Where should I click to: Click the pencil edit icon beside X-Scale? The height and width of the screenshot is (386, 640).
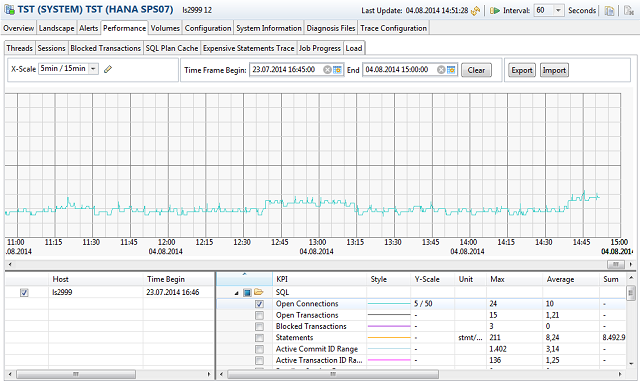click(x=108, y=69)
